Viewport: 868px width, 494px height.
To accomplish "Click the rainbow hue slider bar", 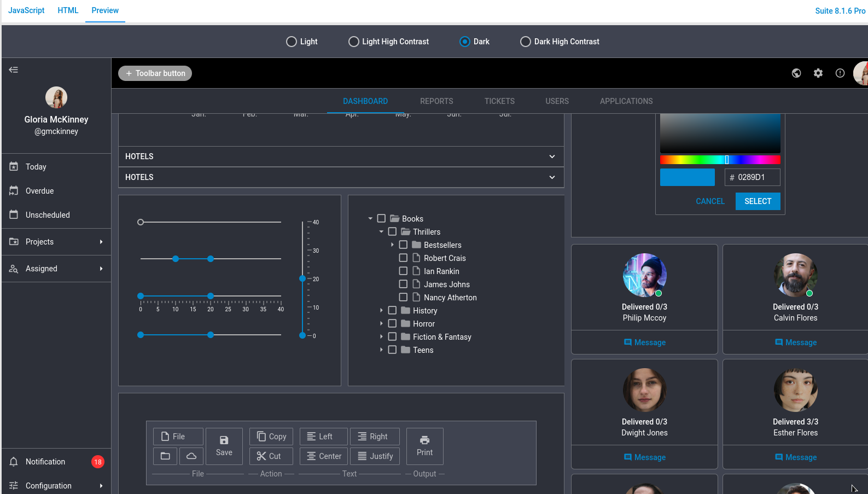I will tap(720, 160).
